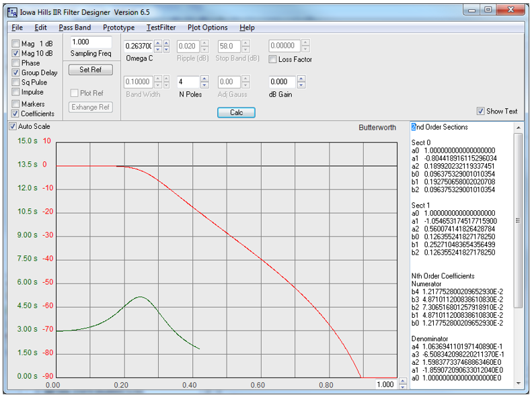Screen dimensions: 532x397
Task: Lower dB Gain with down spinner arrow
Action: click(x=301, y=85)
